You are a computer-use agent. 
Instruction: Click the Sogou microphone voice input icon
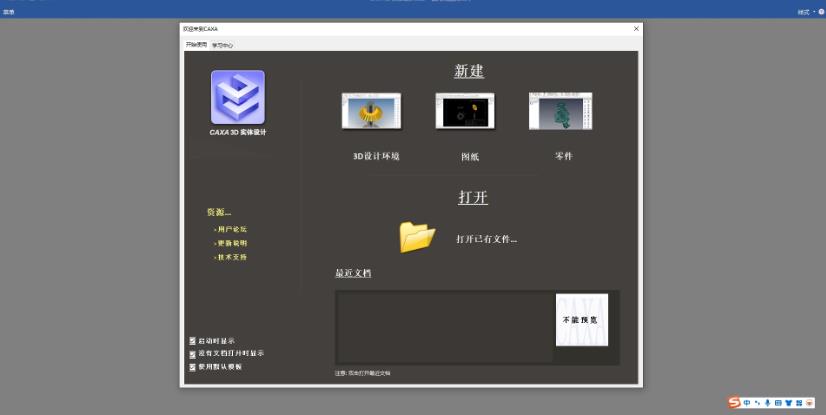[768, 402]
